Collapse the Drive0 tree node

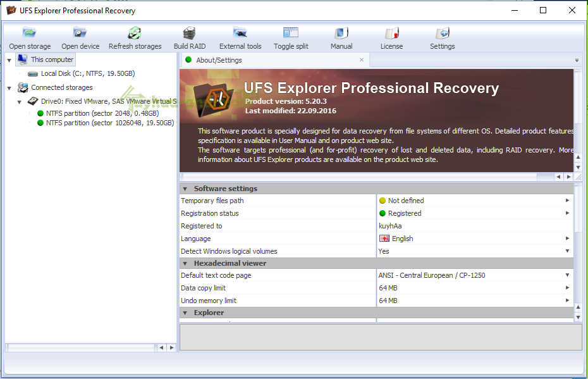pos(20,102)
